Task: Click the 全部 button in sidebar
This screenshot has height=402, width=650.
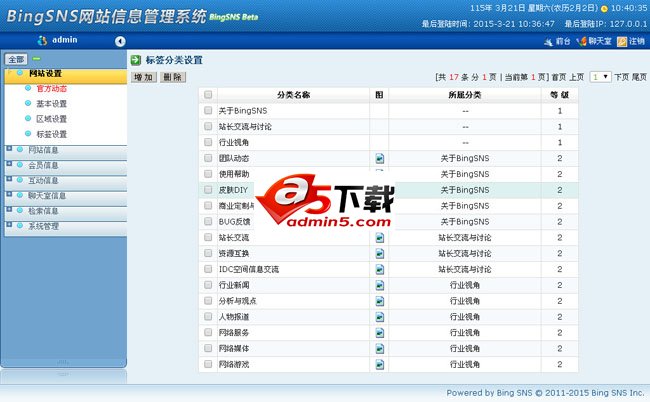Action: pos(16,59)
